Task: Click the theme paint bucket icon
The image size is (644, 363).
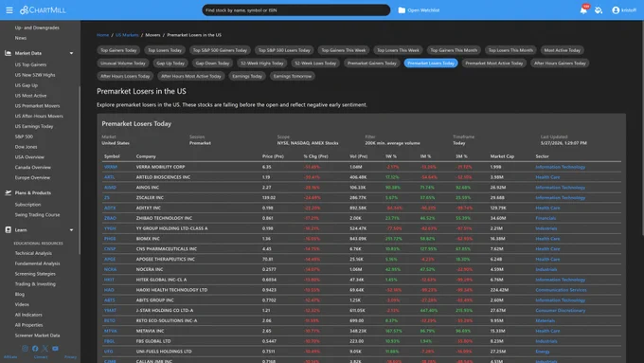Action: (x=599, y=9)
